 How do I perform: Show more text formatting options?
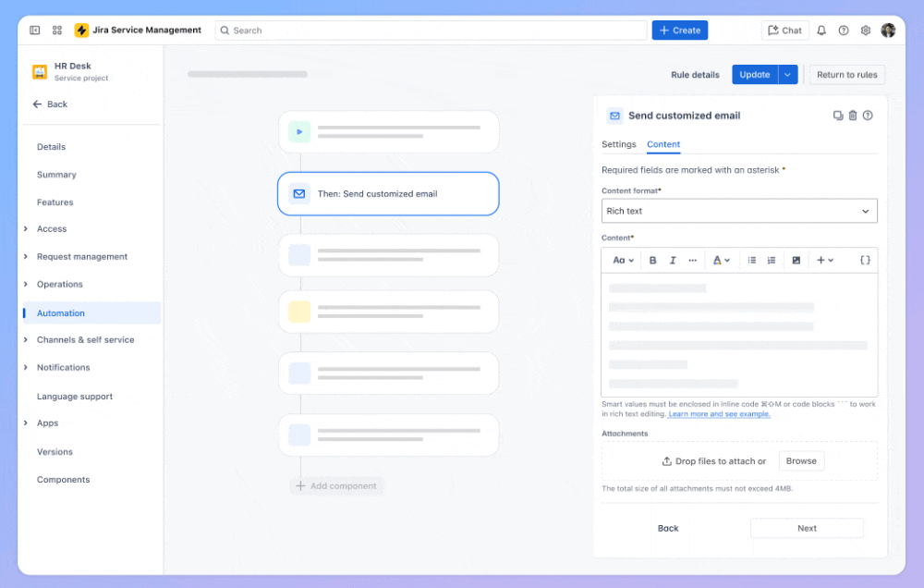(692, 260)
